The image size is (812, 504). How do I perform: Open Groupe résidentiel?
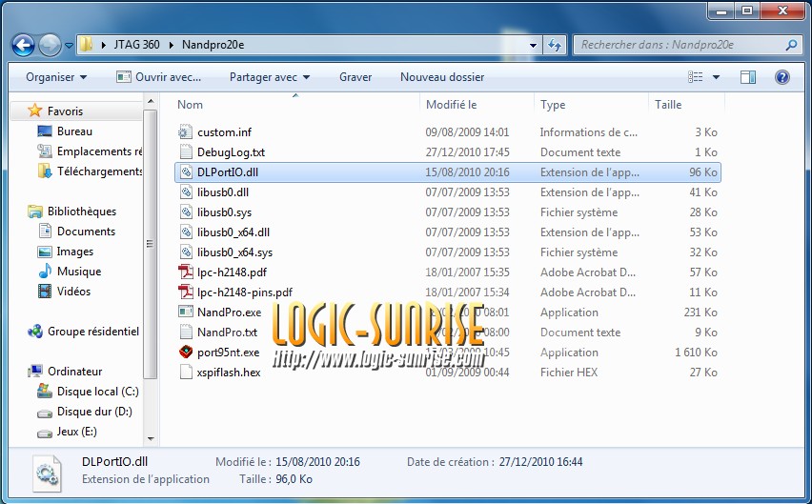[x=83, y=332]
